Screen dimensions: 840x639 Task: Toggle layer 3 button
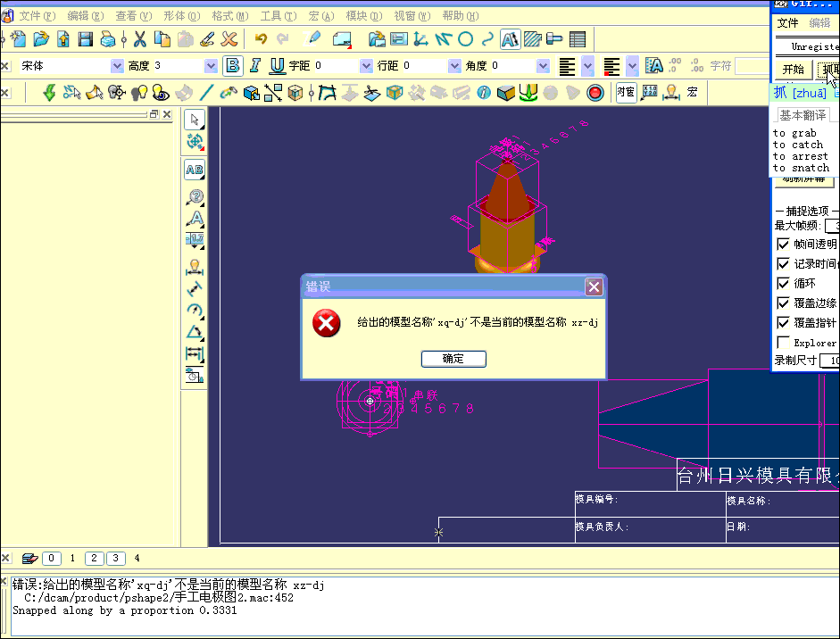(x=116, y=558)
